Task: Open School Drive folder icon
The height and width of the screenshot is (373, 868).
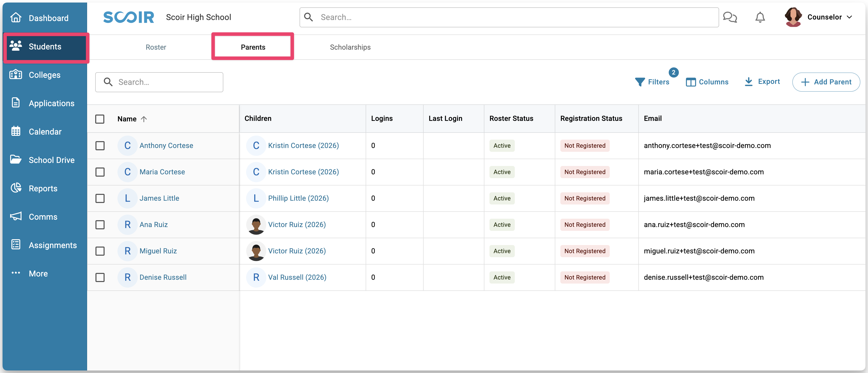Action: coord(15,160)
